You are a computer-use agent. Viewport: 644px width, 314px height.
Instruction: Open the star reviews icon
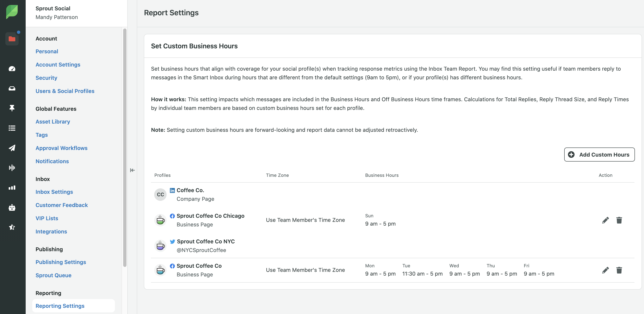12,227
